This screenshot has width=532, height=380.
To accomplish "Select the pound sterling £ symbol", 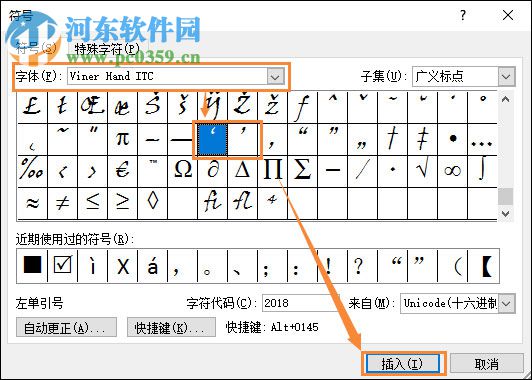I will click(x=32, y=107).
